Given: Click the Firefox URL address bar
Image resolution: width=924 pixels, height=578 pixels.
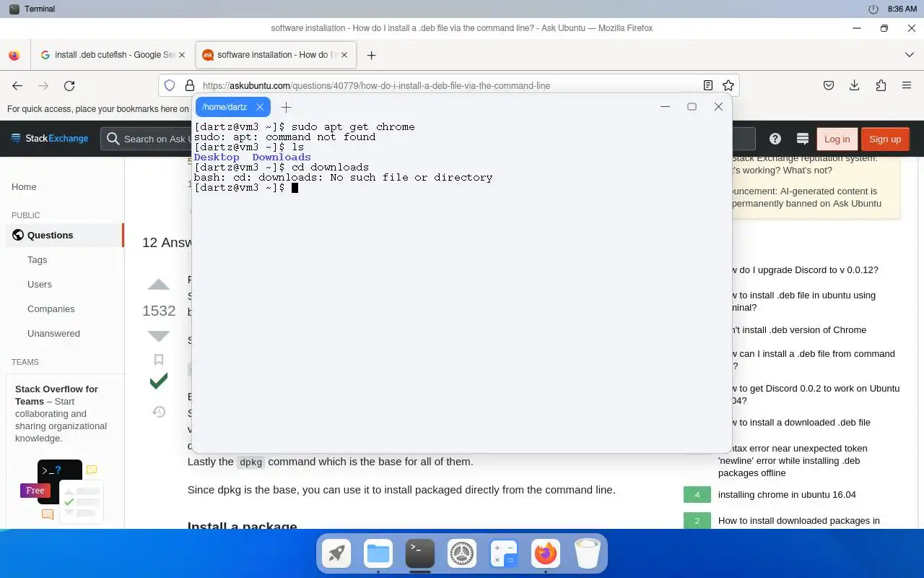Looking at the screenshot, I should [x=448, y=85].
